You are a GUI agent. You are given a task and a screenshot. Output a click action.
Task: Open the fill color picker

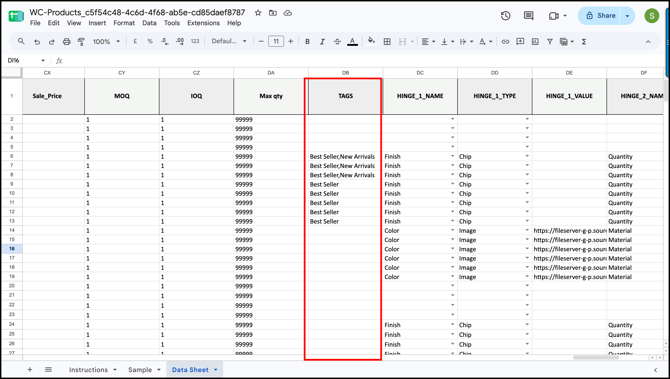pos(371,41)
